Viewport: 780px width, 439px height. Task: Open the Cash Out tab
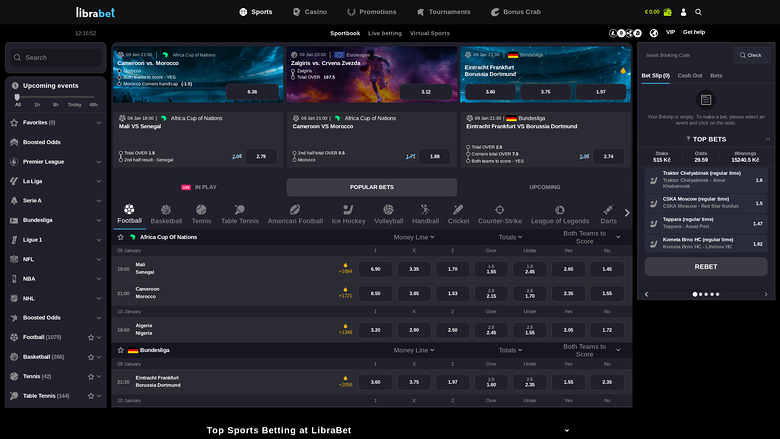689,76
